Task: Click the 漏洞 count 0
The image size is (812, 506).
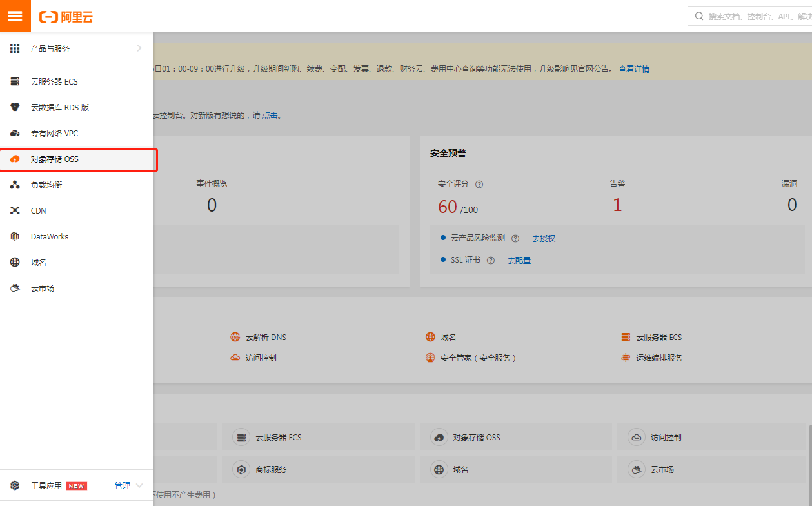Action: 791,205
